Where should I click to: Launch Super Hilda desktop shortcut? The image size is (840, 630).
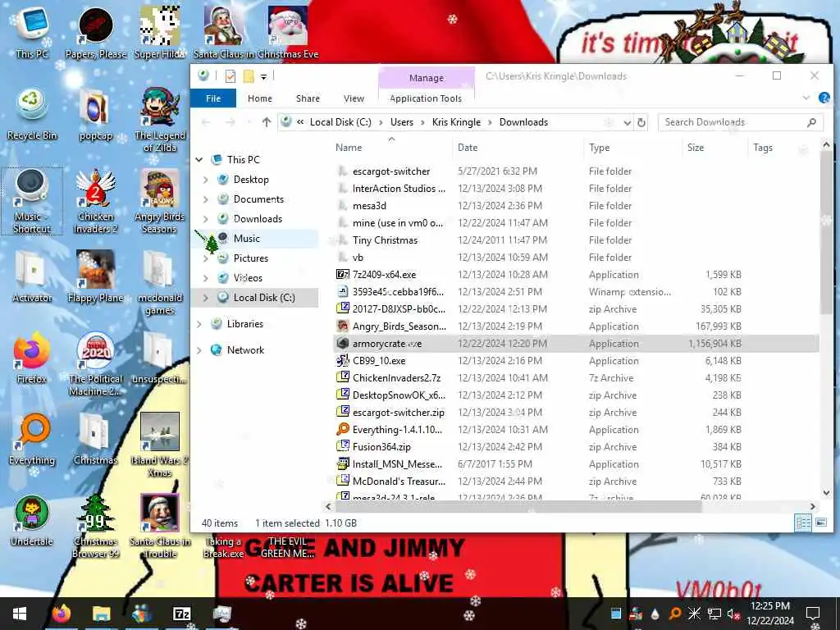click(160, 32)
